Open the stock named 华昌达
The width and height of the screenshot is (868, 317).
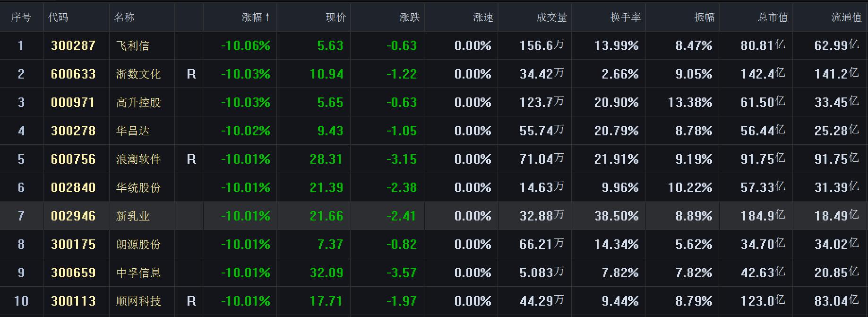pyautogui.click(x=133, y=131)
